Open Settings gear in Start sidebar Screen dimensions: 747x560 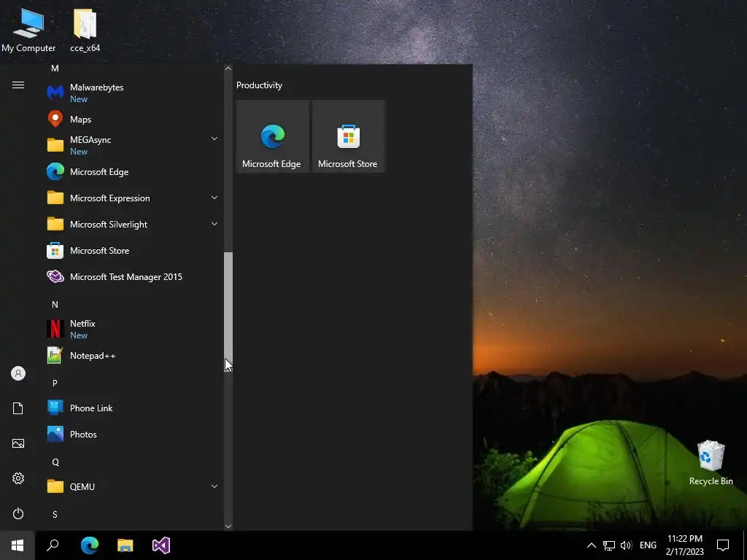coord(18,478)
